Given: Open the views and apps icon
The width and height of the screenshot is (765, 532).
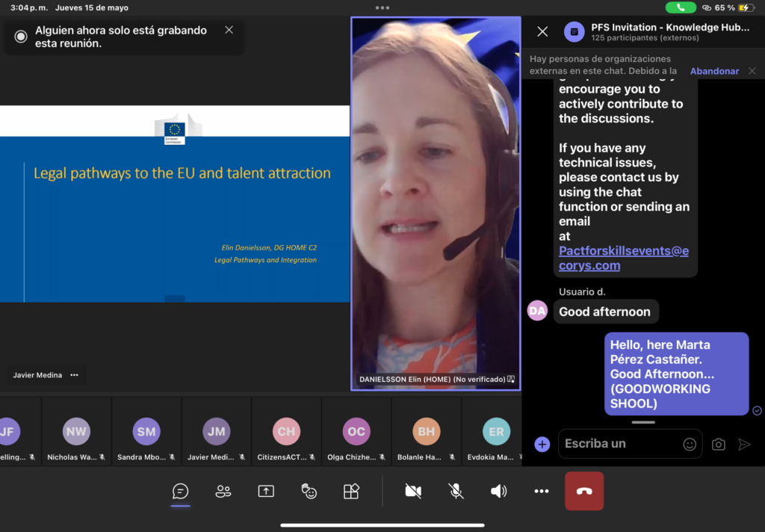Looking at the screenshot, I should click(x=351, y=491).
